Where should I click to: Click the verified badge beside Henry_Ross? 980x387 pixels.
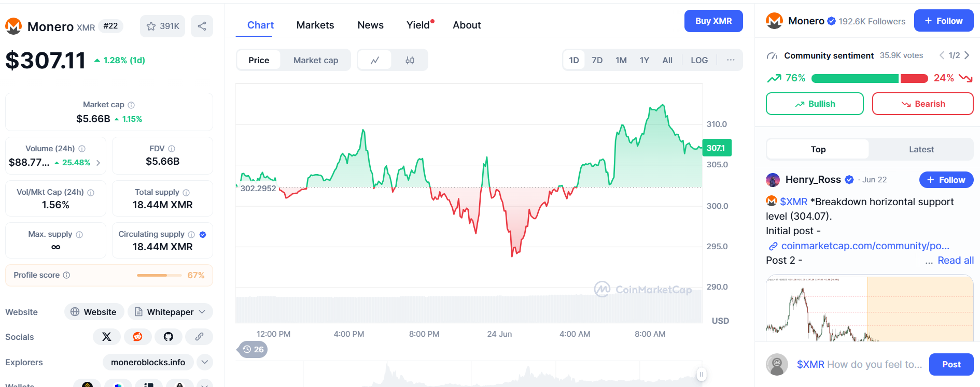click(x=849, y=180)
